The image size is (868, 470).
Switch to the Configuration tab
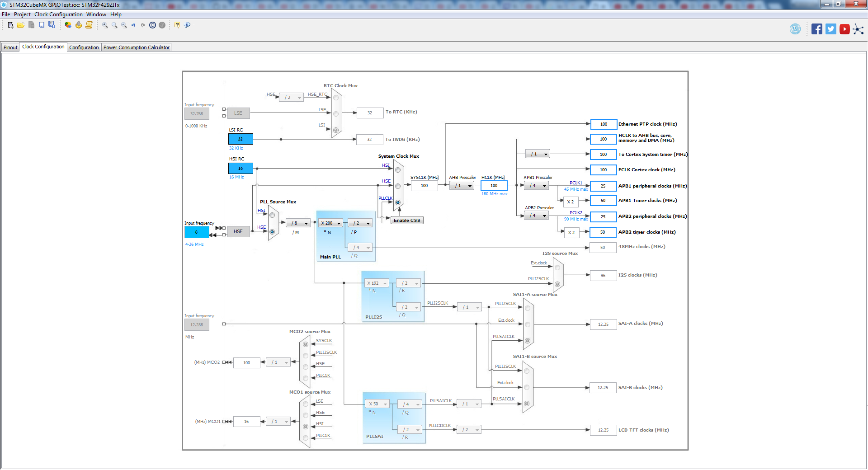pos(84,47)
